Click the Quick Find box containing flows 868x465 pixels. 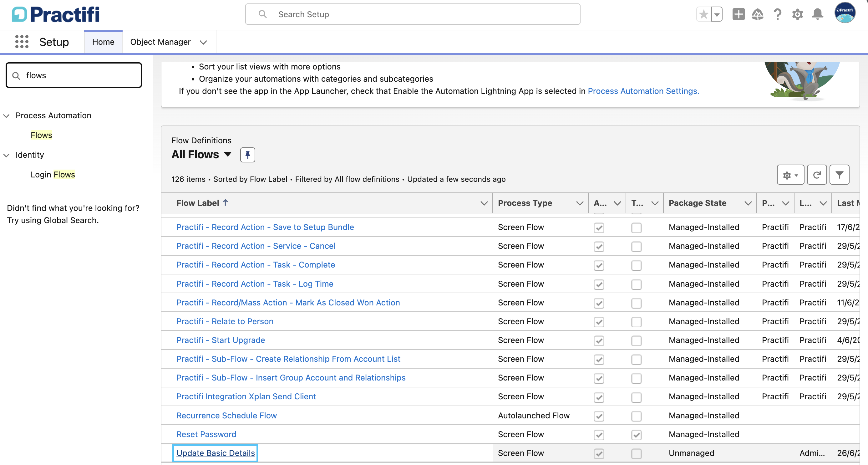tap(74, 75)
